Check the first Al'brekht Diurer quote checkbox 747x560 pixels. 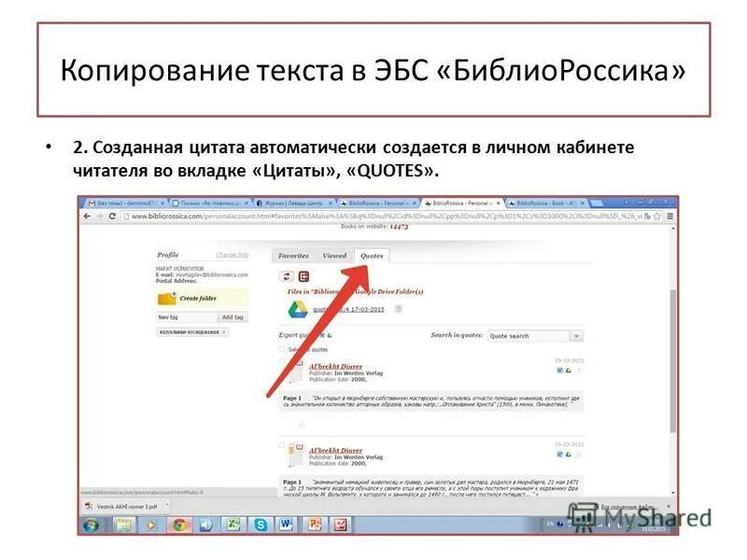(282, 362)
